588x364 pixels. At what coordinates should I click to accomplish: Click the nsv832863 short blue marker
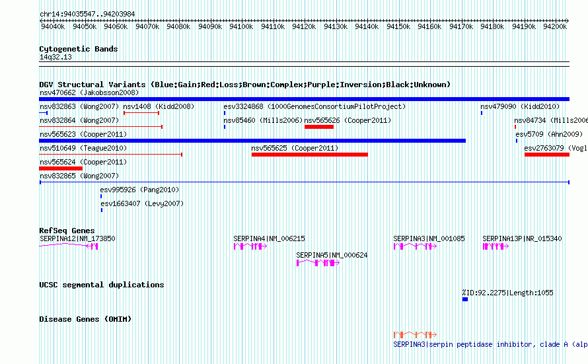coord(43,113)
